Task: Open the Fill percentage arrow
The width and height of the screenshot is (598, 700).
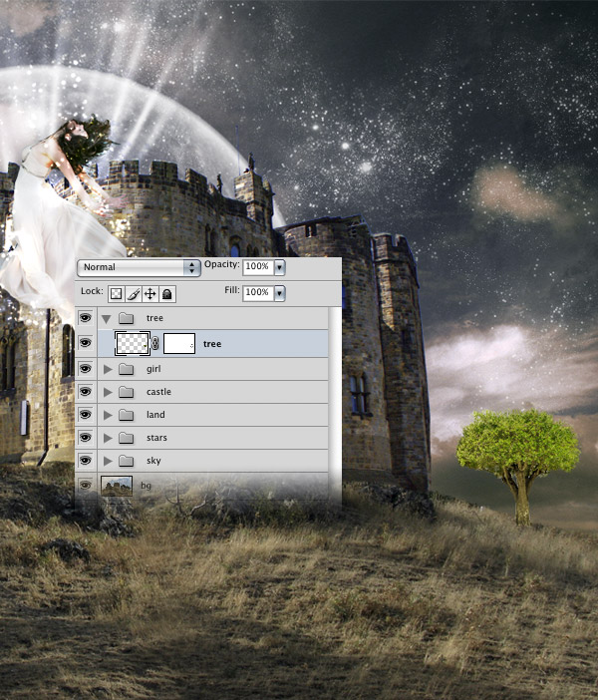Action: (x=280, y=293)
